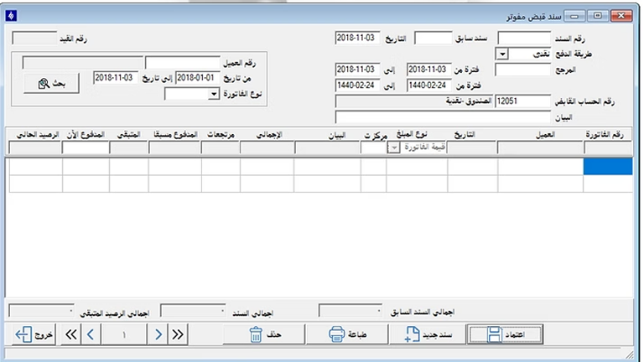The image size is (644, 362).
Task: Click the previous voucher total field
Action: tap(351, 311)
